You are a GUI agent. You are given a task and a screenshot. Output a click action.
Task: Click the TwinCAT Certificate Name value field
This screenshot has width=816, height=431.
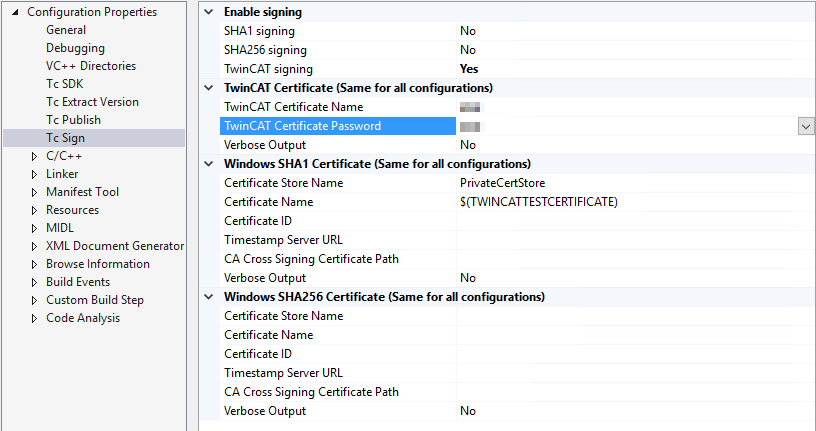[635, 107]
